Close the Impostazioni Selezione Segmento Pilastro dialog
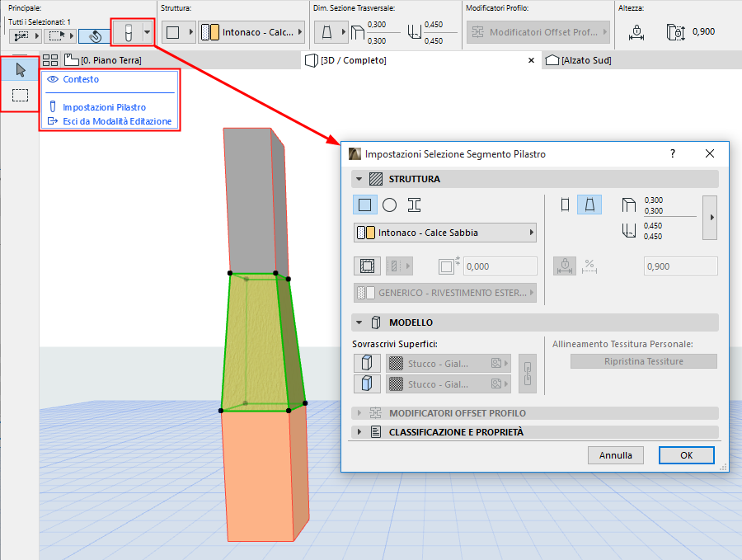 (709, 153)
